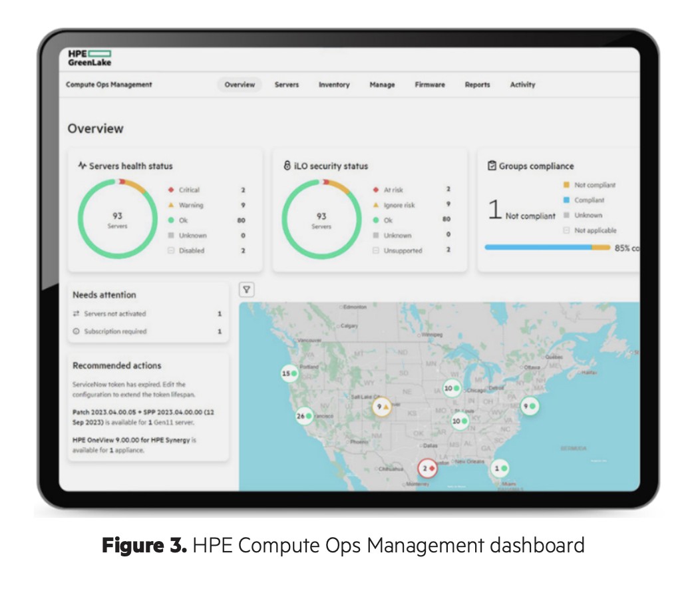Click the red 2-server critical map marker

tap(427, 469)
